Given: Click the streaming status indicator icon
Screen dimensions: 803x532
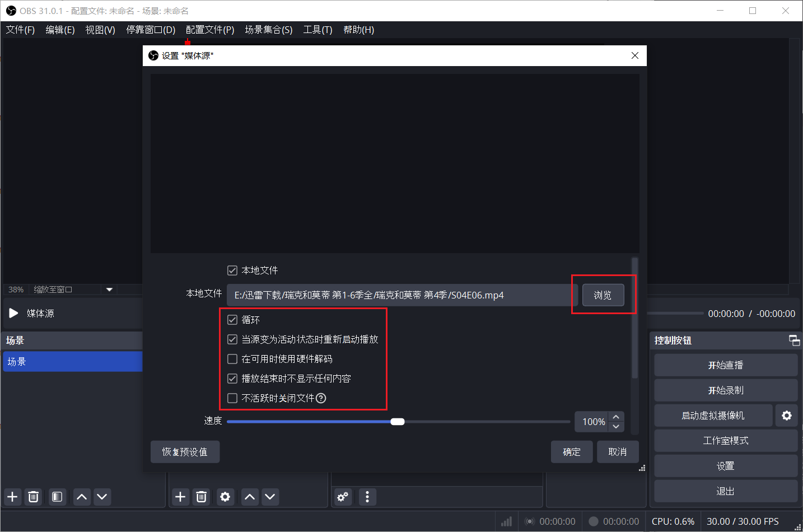Looking at the screenshot, I should pos(530,521).
